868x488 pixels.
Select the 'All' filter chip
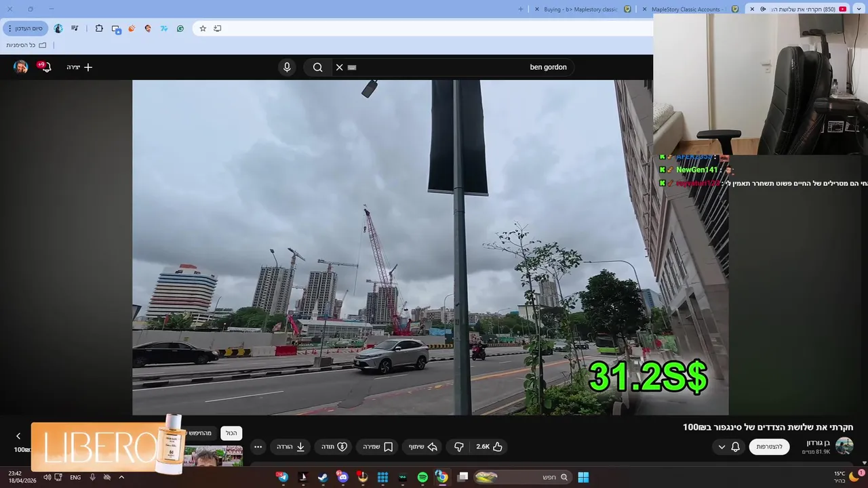point(231,432)
